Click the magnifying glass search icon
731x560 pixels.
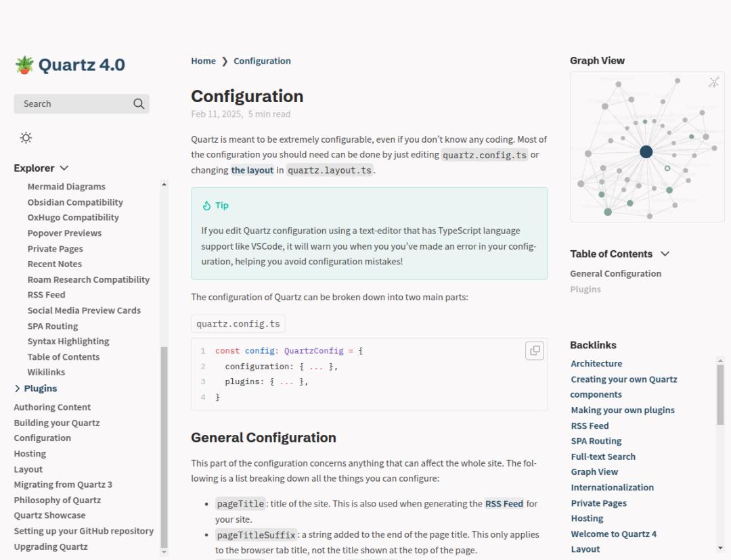[x=139, y=103]
